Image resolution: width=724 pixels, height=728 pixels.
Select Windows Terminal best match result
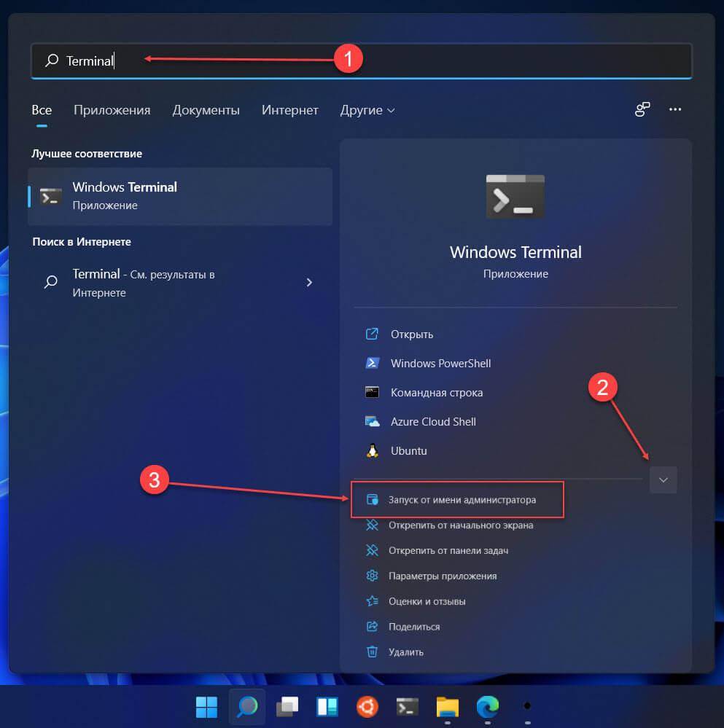click(180, 197)
